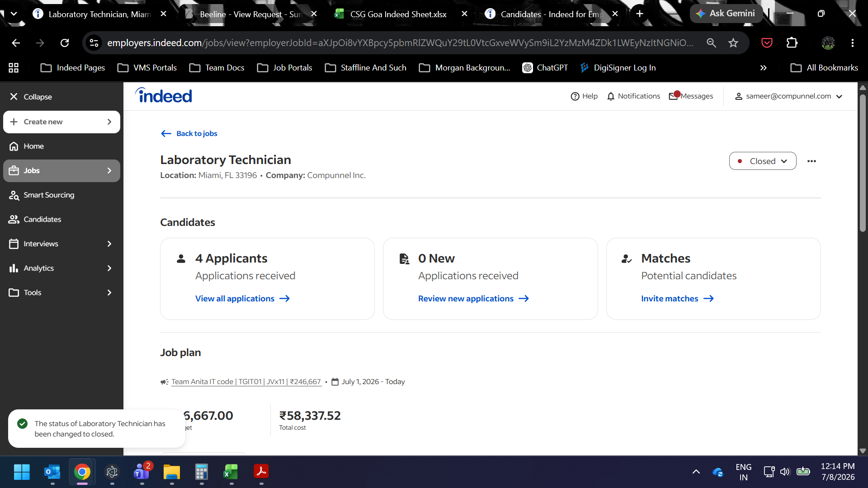The image size is (868, 488).
Task: Open the Closed status dropdown
Action: [763, 161]
